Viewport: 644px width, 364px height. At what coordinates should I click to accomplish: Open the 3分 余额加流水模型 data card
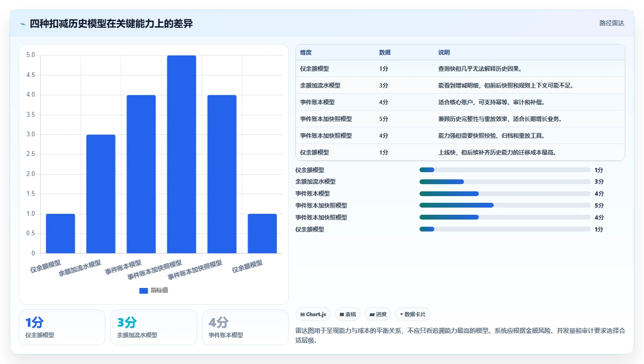point(154,327)
